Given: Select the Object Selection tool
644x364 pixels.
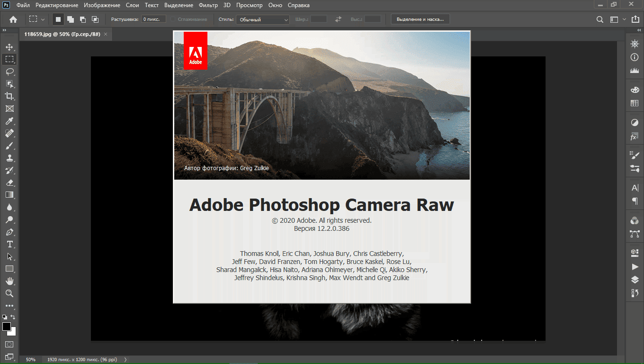Looking at the screenshot, I should click(9, 84).
